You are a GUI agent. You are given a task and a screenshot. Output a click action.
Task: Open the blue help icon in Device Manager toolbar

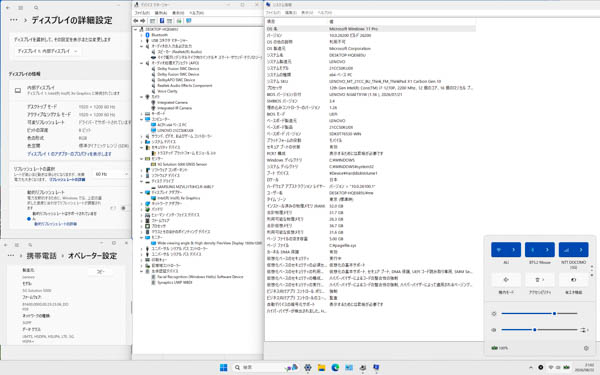[x=162, y=21]
